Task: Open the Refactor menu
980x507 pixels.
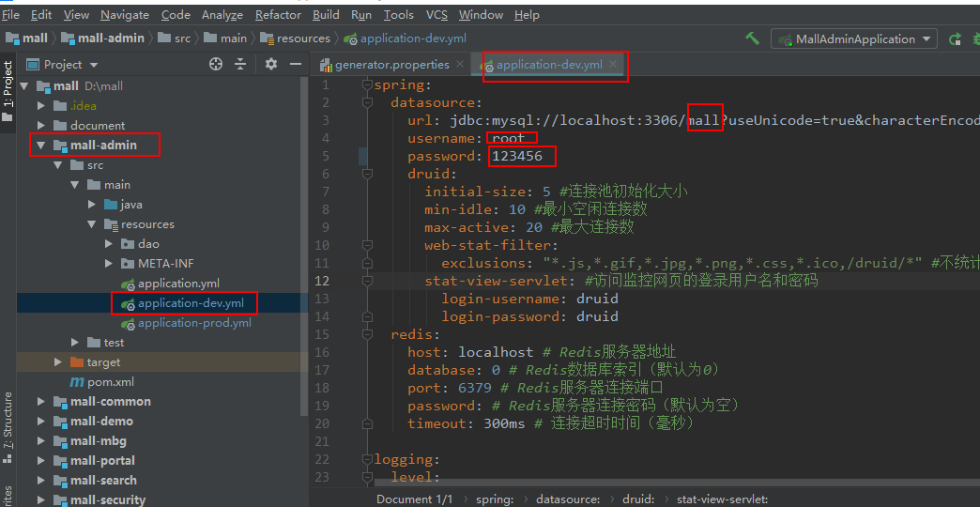Action: click(x=278, y=14)
